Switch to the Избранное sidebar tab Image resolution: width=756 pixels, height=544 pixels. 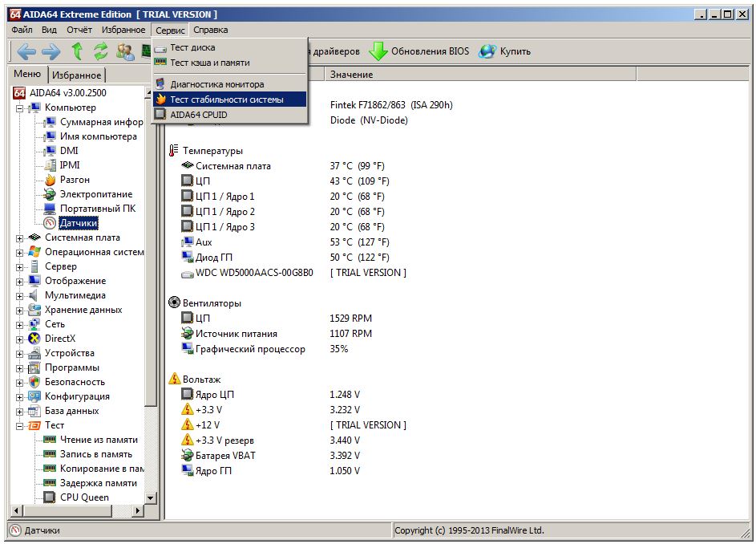pyautogui.click(x=77, y=75)
